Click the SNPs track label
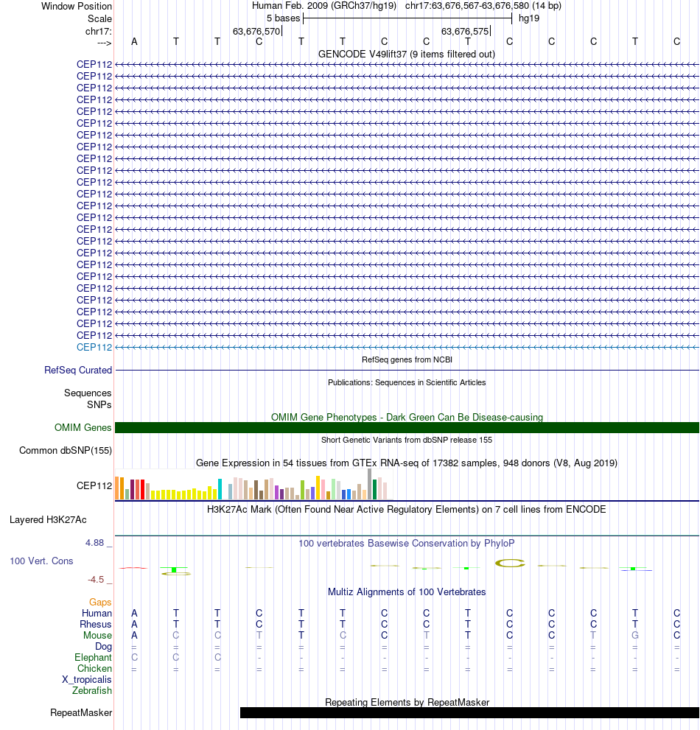 click(x=99, y=404)
